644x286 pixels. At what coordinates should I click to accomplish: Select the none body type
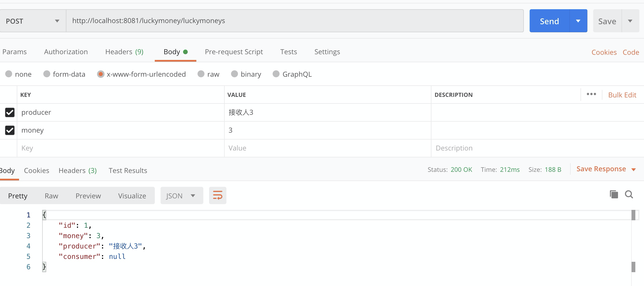[18, 74]
